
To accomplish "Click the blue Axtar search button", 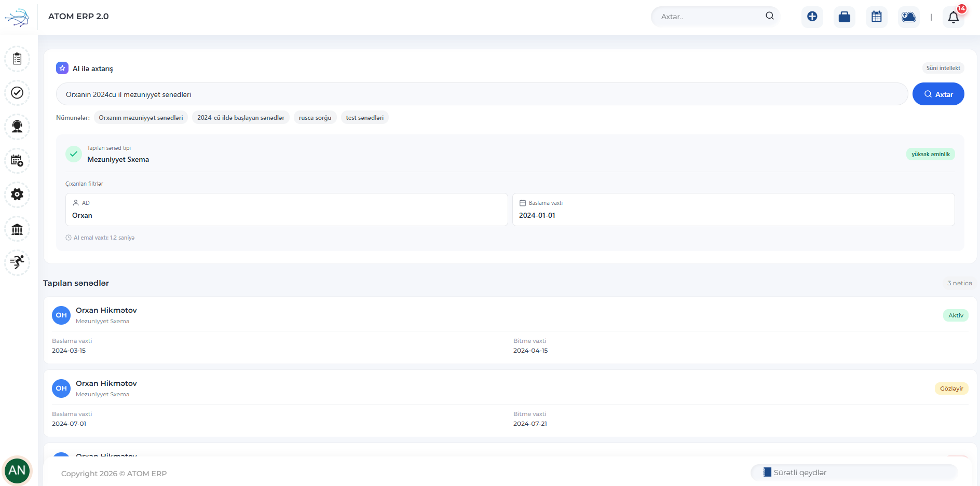I will pyautogui.click(x=938, y=94).
